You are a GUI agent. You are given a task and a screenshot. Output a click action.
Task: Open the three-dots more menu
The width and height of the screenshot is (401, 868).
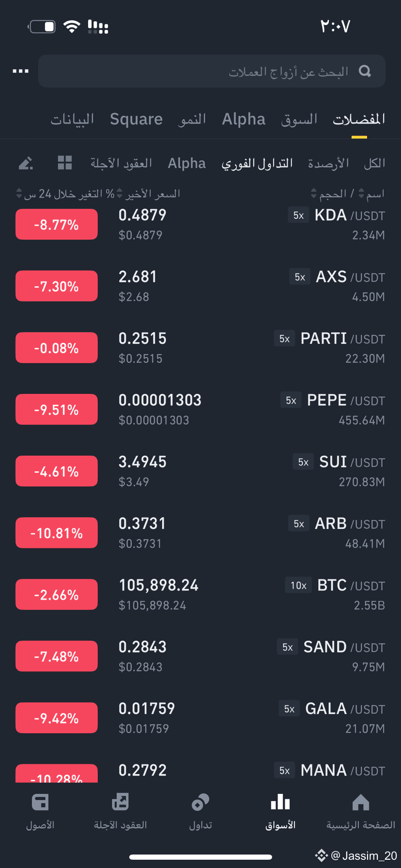click(20, 71)
